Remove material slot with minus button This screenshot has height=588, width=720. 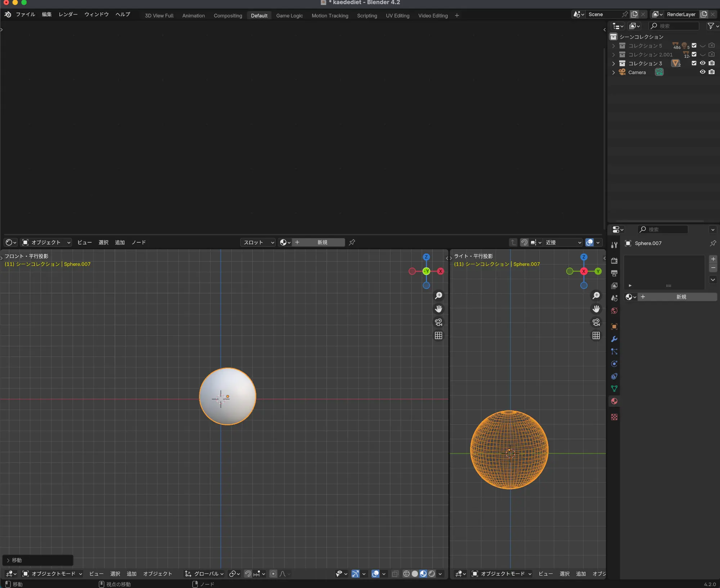[x=713, y=268]
